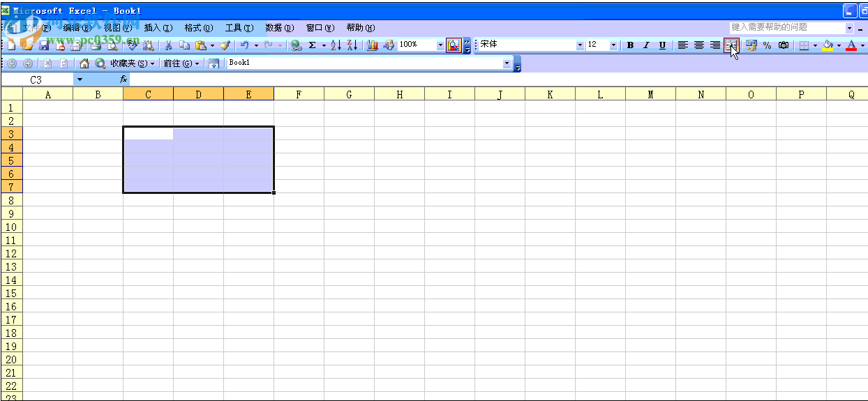Expand the Name Box dropdown arrow
This screenshot has width=868, height=401.
pyautogui.click(x=80, y=80)
